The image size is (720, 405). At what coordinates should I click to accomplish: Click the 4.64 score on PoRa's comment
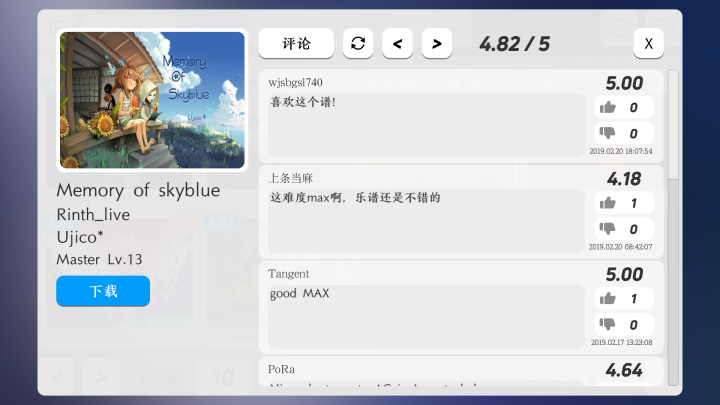click(624, 370)
